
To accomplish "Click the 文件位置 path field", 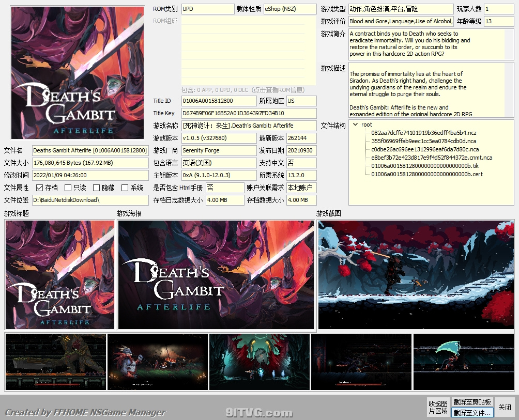I will (90, 200).
